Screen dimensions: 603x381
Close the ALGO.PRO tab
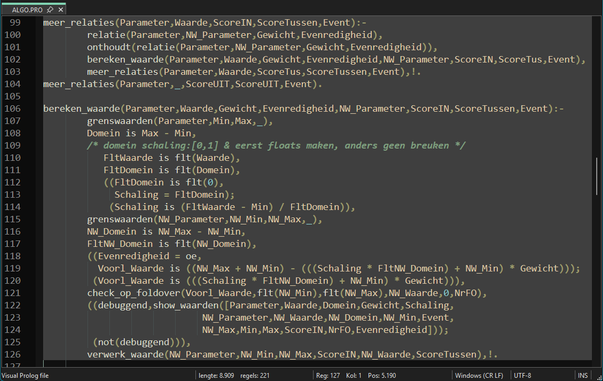point(60,10)
